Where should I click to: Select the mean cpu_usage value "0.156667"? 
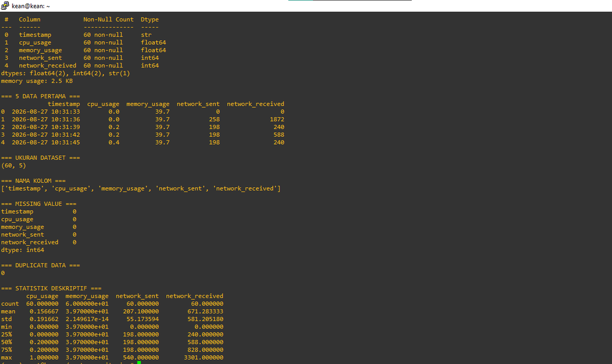[44, 311]
